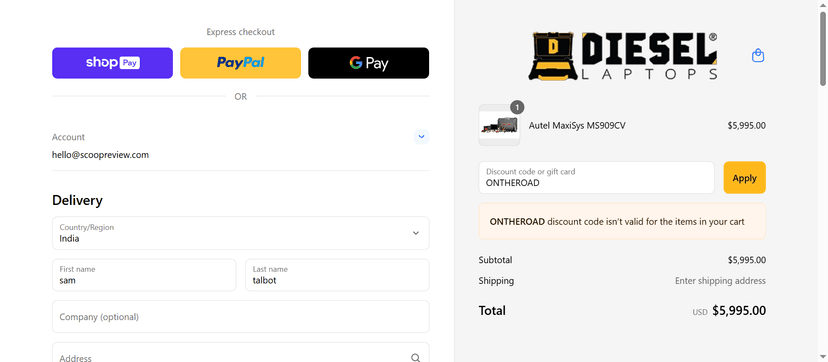Click the Autel MaxiSys product thumbnail
The height and width of the screenshot is (362, 828).
[499, 126]
